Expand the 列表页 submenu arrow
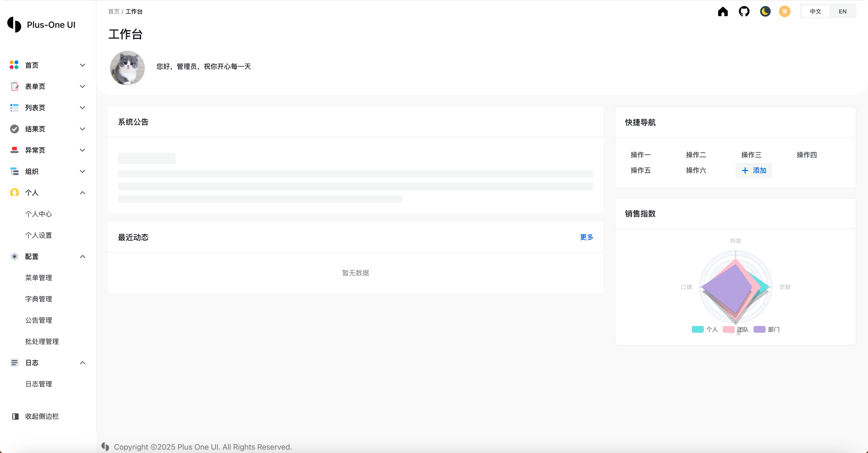Screen dimensions: 868x453 click(x=83, y=107)
